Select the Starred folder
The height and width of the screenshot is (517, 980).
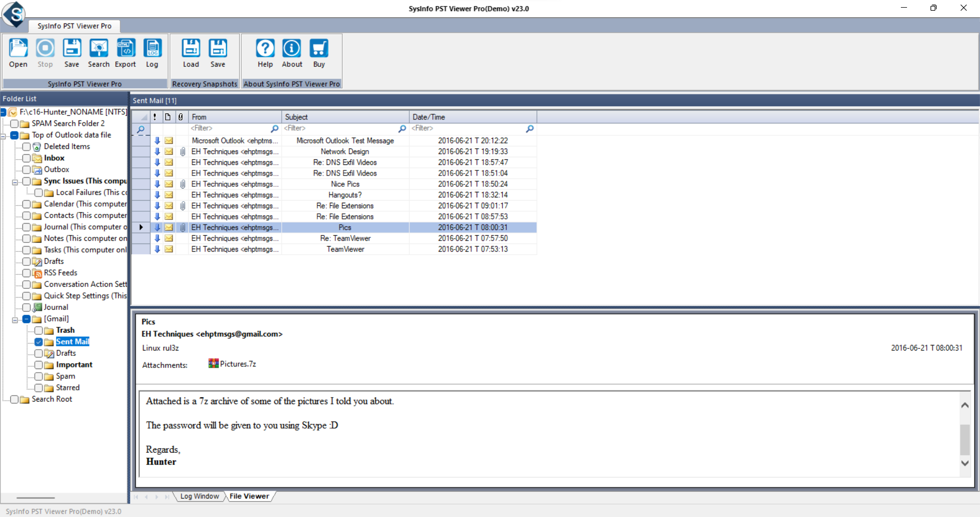[x=67, y=388]
